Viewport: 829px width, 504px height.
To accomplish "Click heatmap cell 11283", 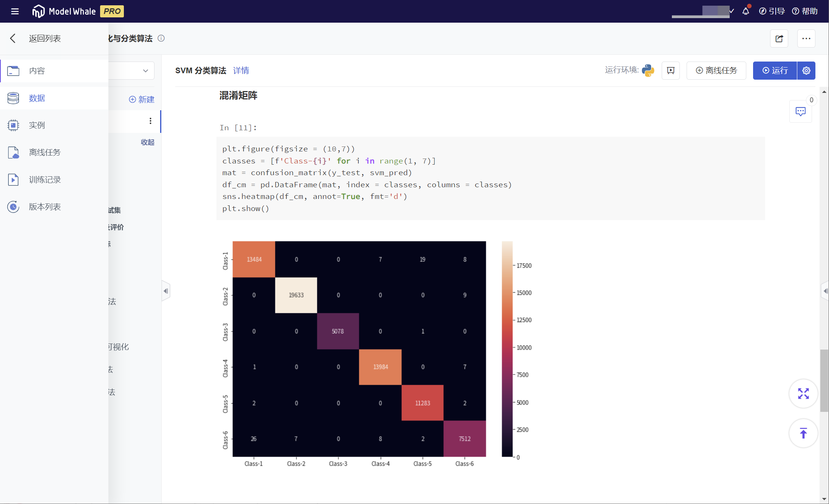I will tap(423, 403).
